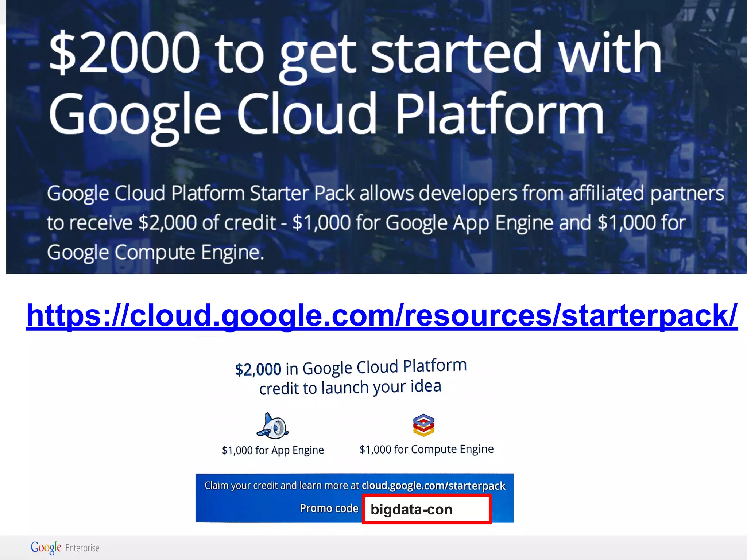Click the 'Google Compute Engine.' paragraph line
The image size is (747, 560).
pos(155,253)
